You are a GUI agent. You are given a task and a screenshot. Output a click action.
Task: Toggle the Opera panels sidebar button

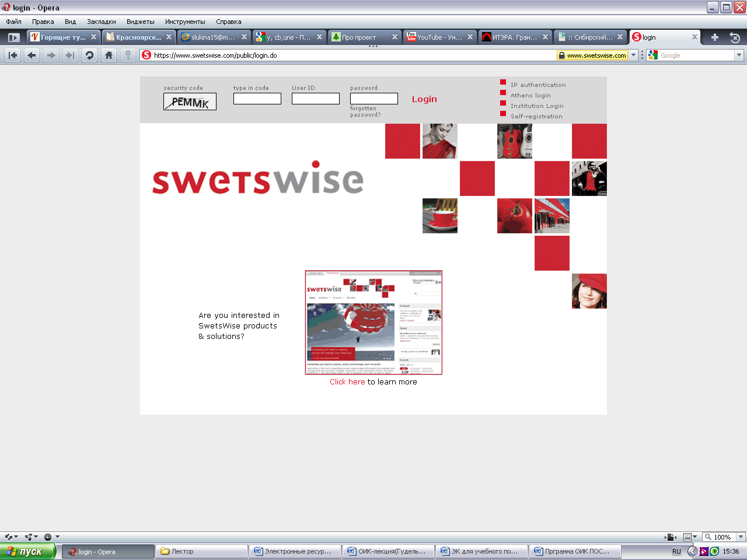(13, 37)
